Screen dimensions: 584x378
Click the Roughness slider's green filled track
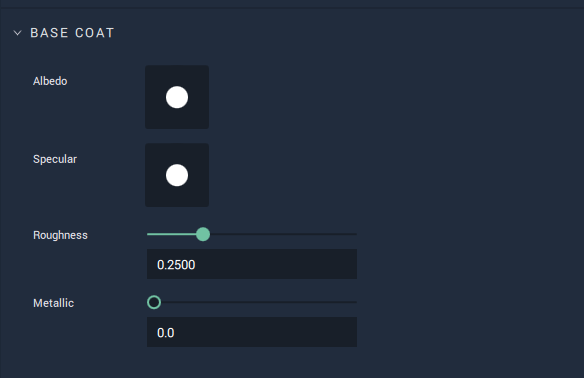coord(172,234)
